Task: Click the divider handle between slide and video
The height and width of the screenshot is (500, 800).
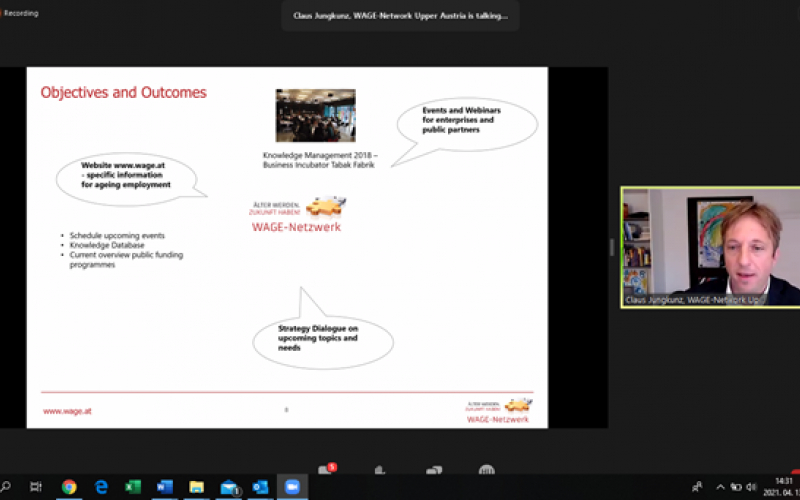Action: coord(612,247)
